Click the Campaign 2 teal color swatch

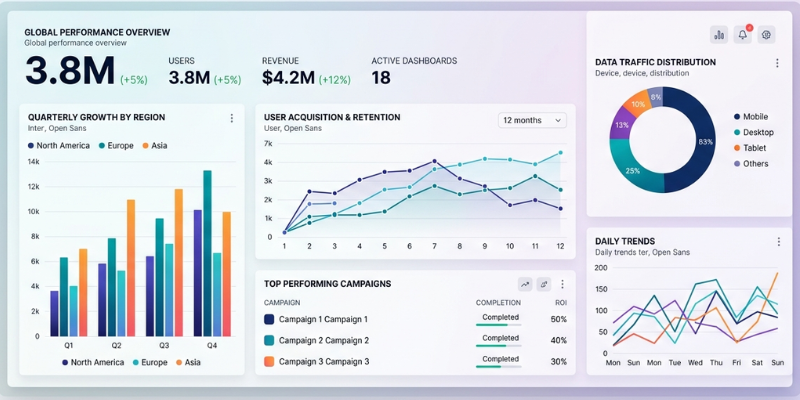point(269,340)
